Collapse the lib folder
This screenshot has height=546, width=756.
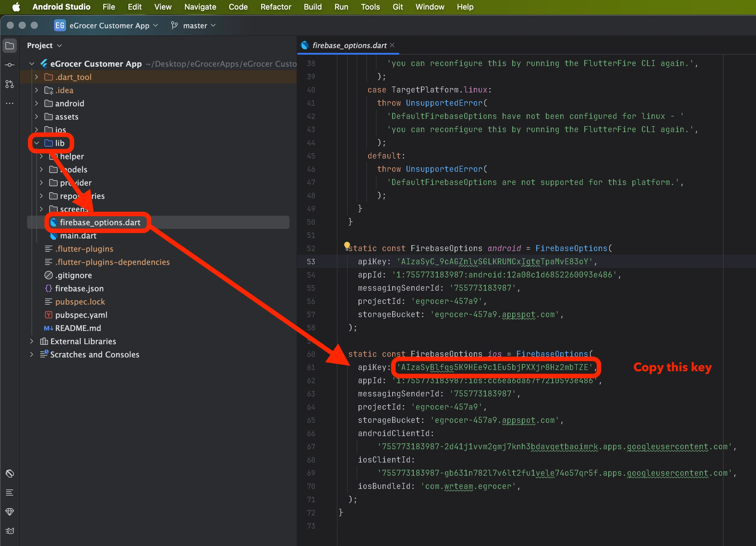(x=36, y=143)
